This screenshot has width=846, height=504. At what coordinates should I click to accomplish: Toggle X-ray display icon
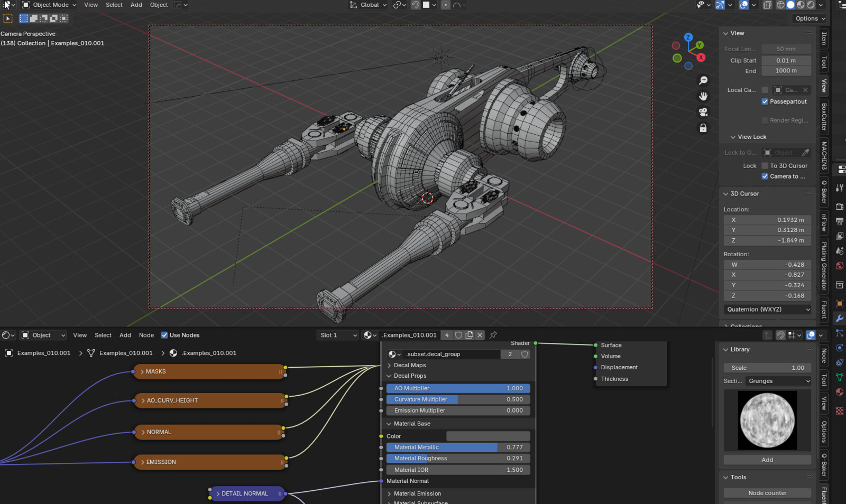coord(767,5)
